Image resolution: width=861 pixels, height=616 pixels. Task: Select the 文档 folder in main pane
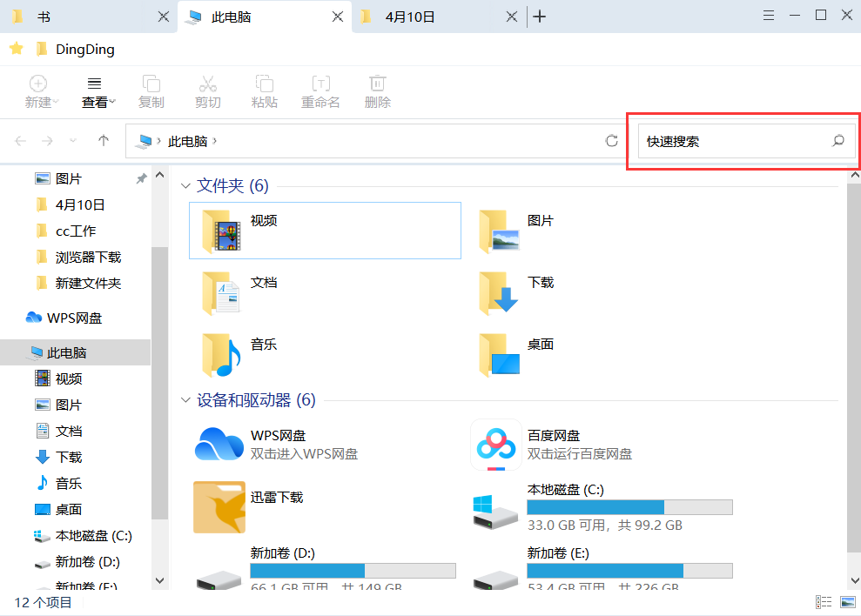click(239, 292)
